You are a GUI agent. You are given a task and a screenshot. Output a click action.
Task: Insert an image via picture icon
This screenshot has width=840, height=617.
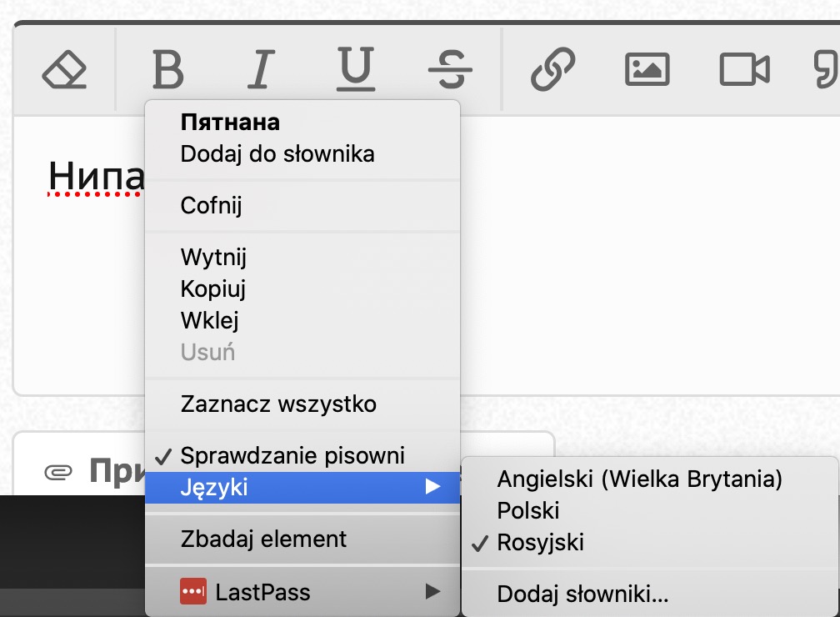pyautogui.click(x=647, y=69)
